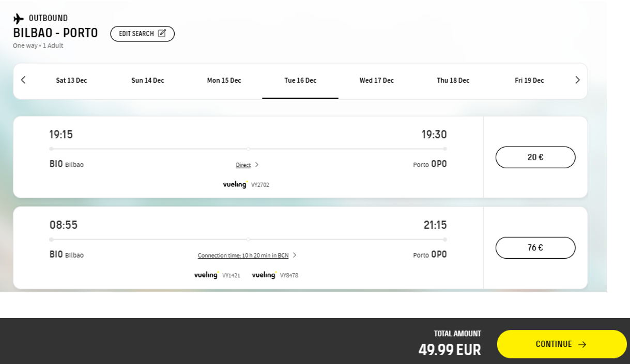The width and height of the screenshot is (630, 364).
Task: Click Porto OPO in the 21:15 flight
Action: (430, 255)
